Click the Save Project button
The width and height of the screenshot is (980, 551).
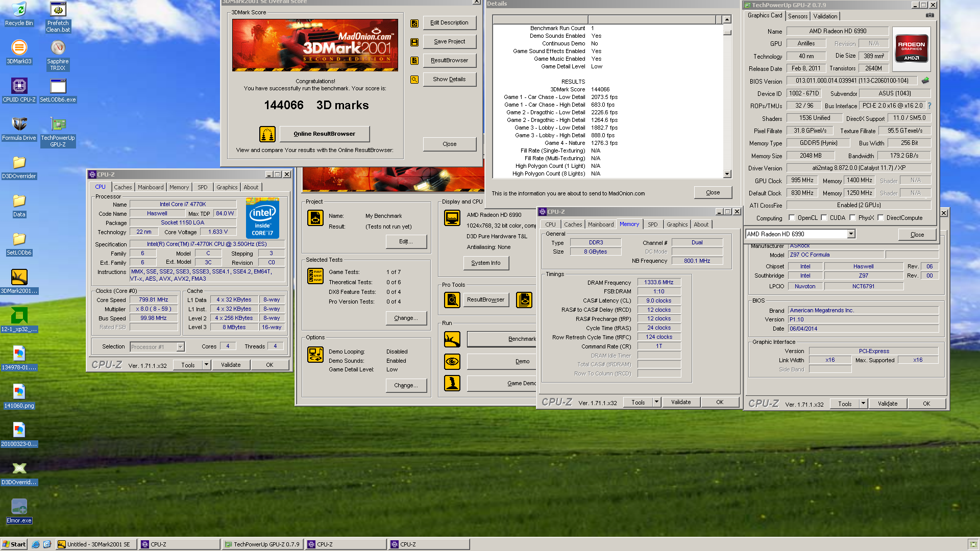point(449,42)
